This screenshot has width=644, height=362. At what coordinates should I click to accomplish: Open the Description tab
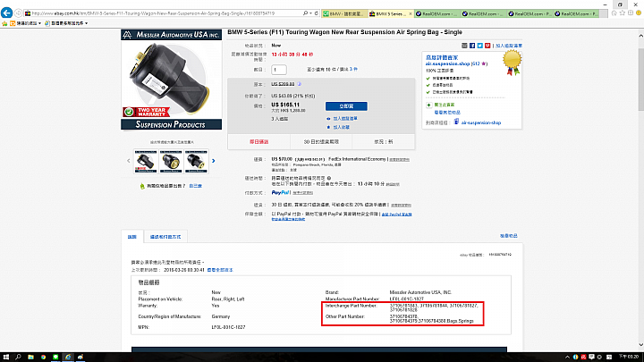tap(131, 237)
